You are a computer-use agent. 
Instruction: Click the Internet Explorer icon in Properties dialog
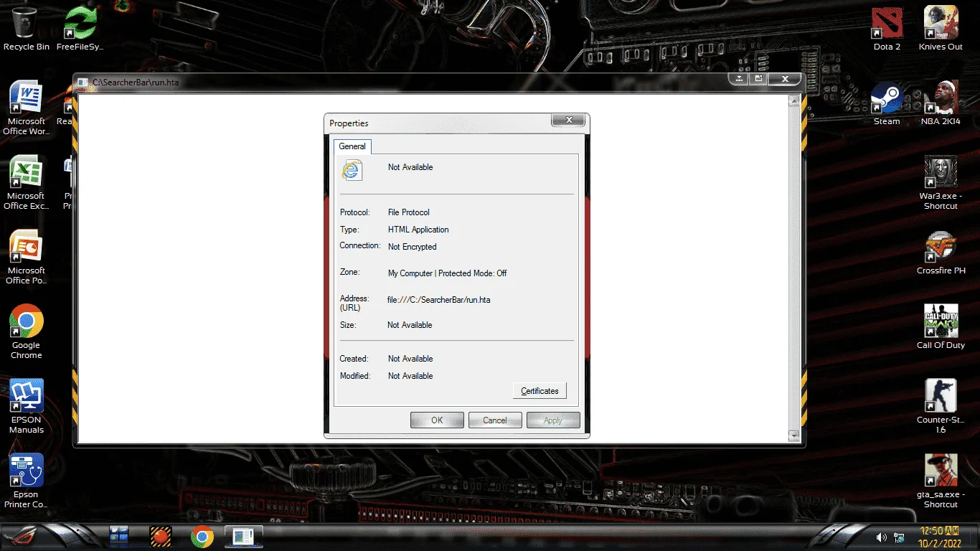click(352, 170)
